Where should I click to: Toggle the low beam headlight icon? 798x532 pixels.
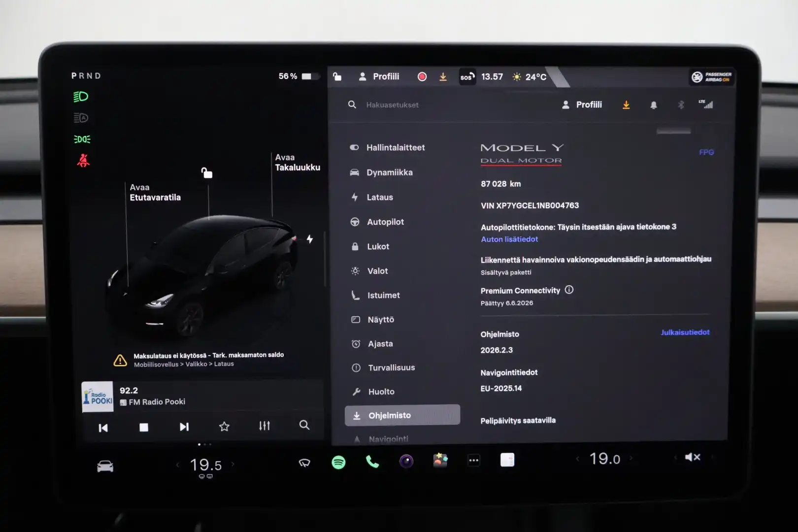[81, 97]
